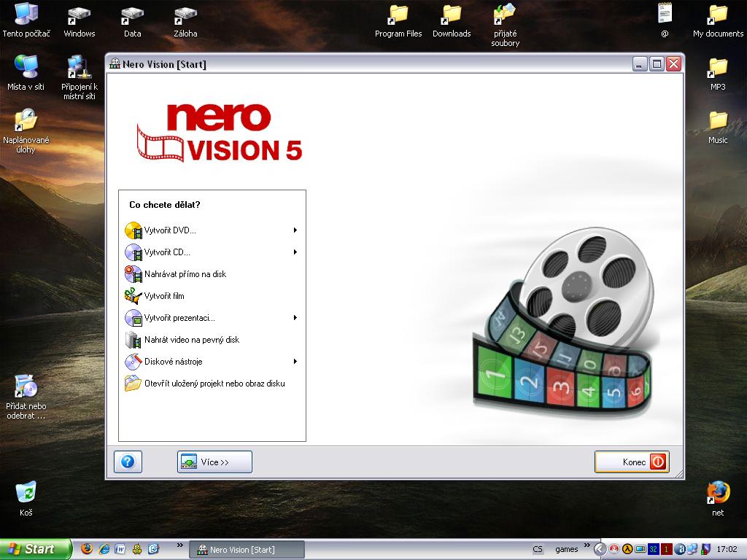Expand the games toolbar overflow chevron

click(587, 545)
